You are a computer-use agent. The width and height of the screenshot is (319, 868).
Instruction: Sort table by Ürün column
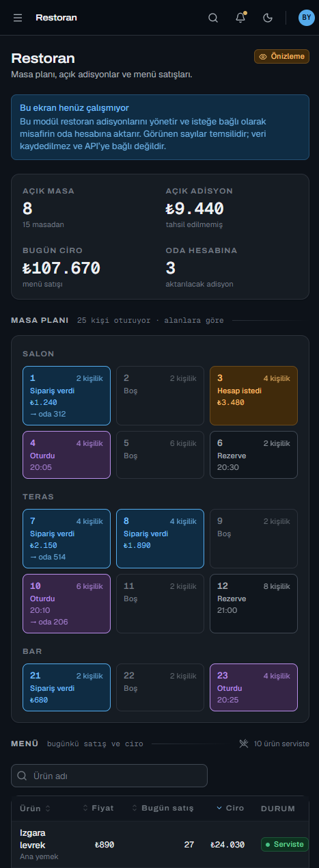[x=36, y=808]
